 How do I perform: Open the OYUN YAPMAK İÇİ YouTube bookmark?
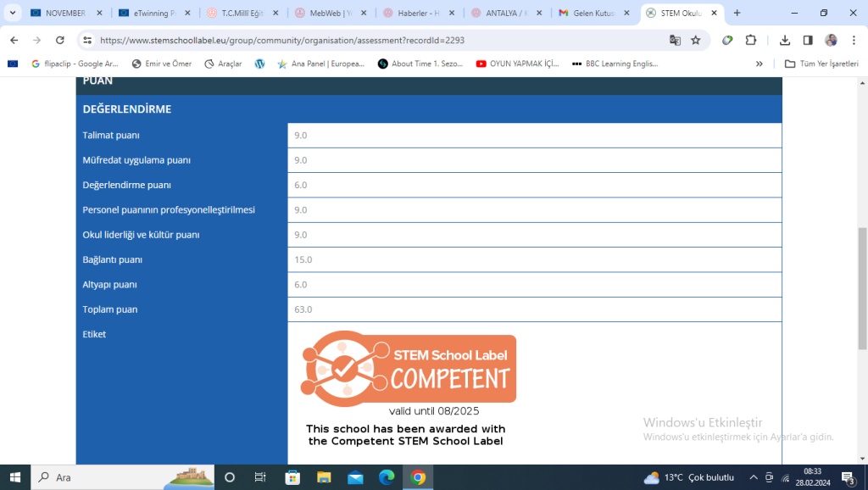pyautogui.click(x=518, y=64)
